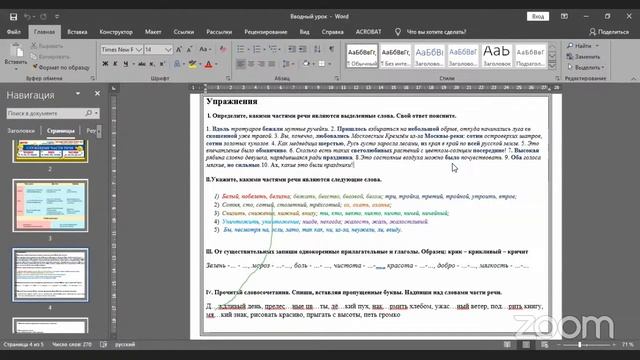The height and width of the screenshot is (360, 640).
Task: Click Вход sign-in button
Action: coord(538,16)
